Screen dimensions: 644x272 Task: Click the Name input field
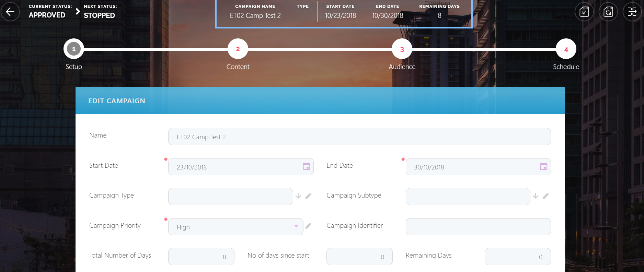pos(359,137)
